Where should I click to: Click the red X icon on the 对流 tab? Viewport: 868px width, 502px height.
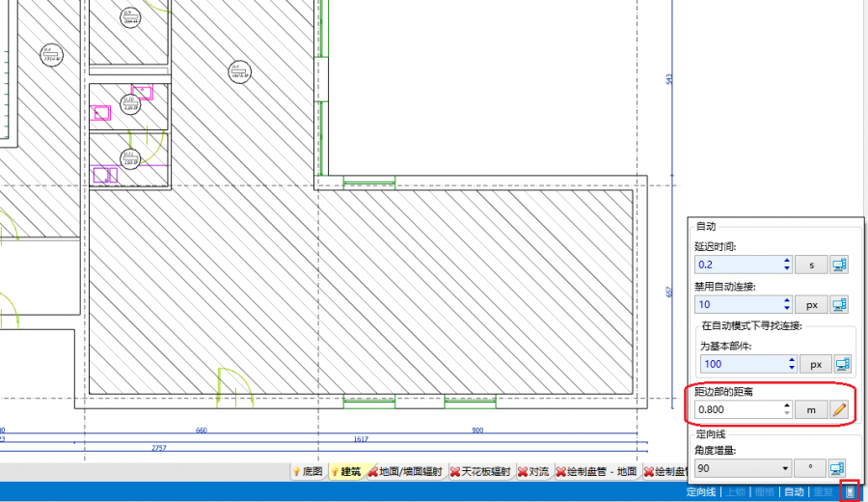(523, 472)
